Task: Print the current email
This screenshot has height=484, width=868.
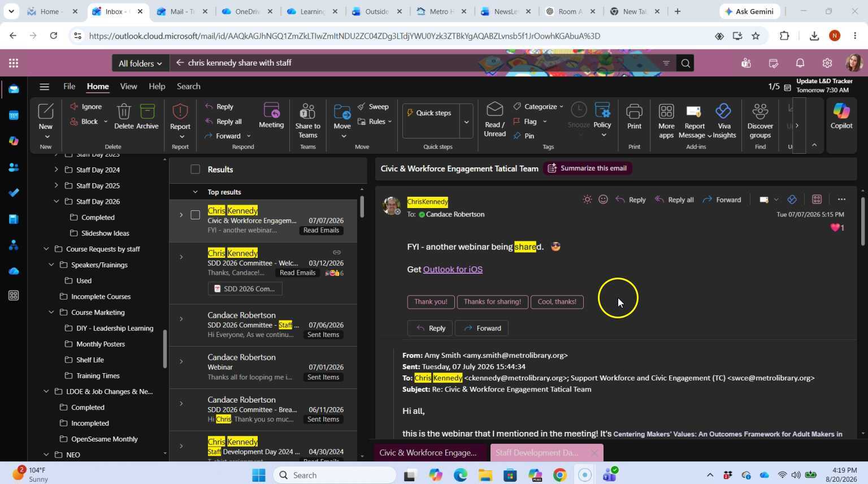Action: click(634, 116)
